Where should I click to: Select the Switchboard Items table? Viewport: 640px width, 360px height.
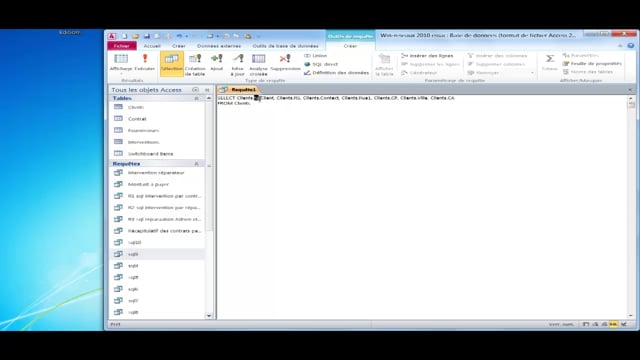(157, 154)
